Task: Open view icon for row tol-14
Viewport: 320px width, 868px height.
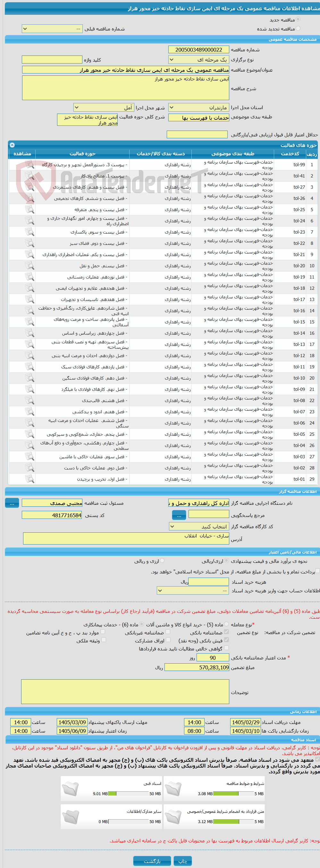Action: [29, 333]
